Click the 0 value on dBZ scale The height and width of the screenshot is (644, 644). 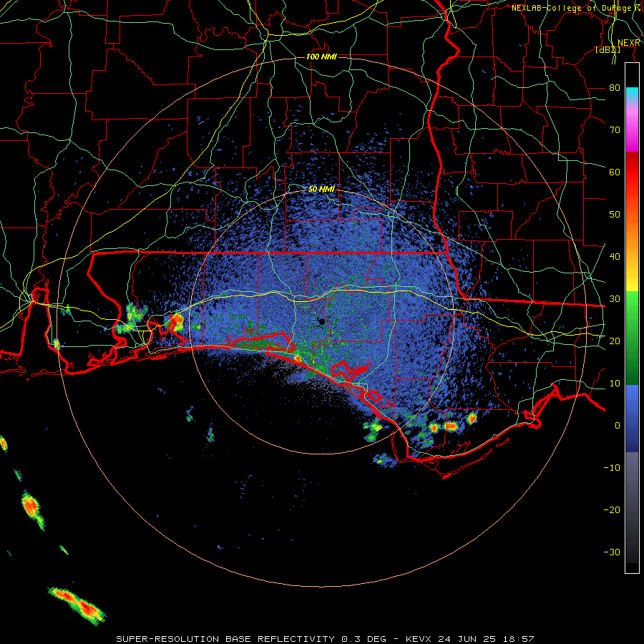pos(618,426)
